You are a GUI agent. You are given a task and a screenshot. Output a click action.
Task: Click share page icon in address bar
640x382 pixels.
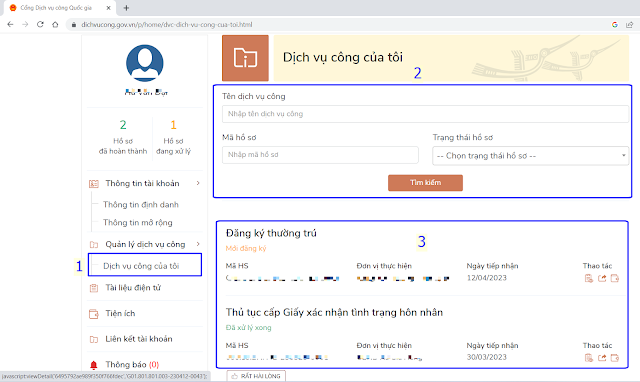pyautogui.click(x=629, y=24)
